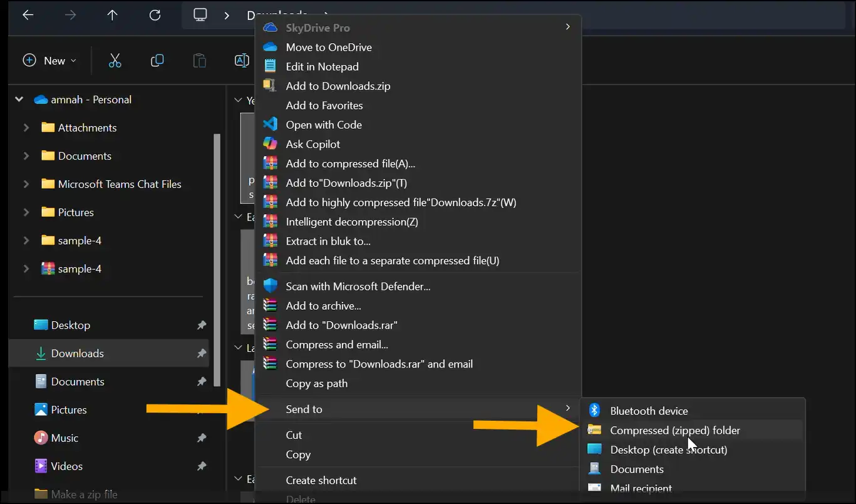Image resolution: width=856 pixels, height=504 pixels.
Task: Click the Rename icon in toolbar
Action: (241, 61)
